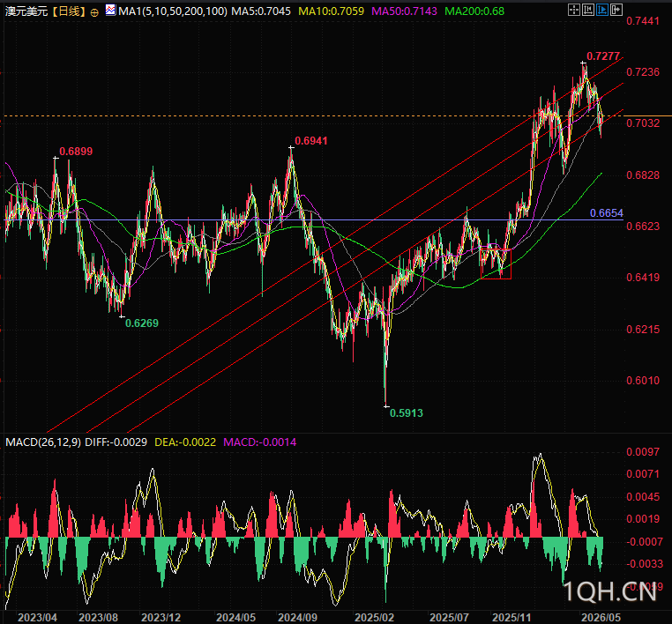The image size is (672, 624).
Task: Click the 2024/09 date on time axis
Action: tap(297, 618)
